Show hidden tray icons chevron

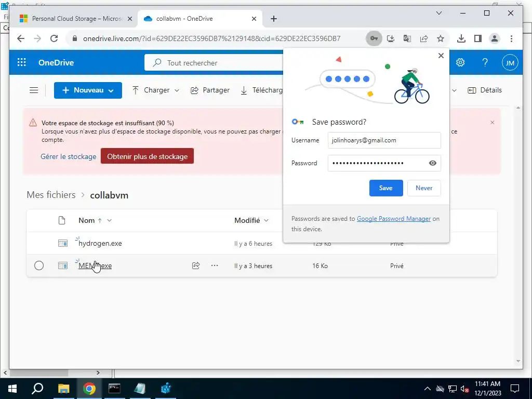pos(428,389)
